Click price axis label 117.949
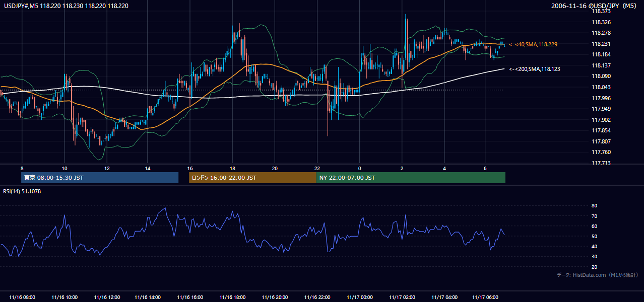 (601, 109)
